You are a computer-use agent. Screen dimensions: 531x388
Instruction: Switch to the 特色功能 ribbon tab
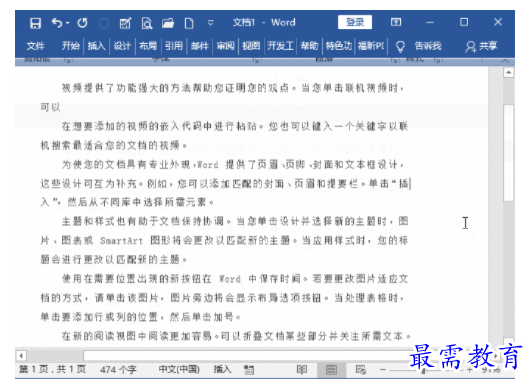click(x=339, y=46)
